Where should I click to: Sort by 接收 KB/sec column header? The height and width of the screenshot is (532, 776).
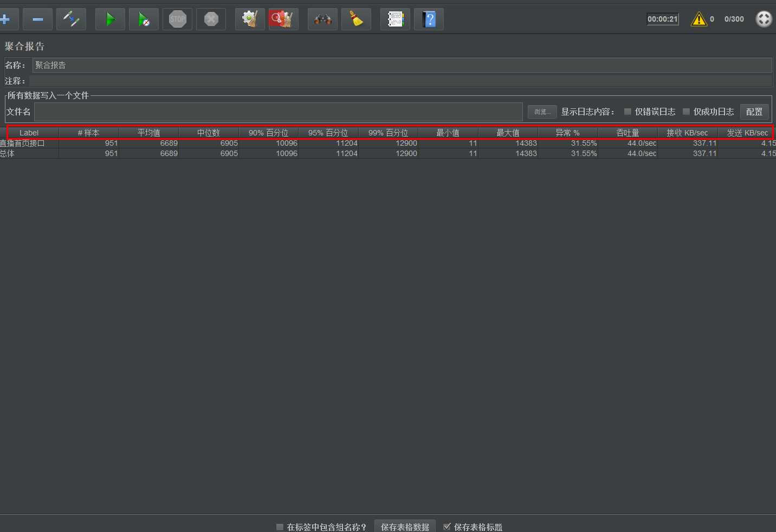687,133
